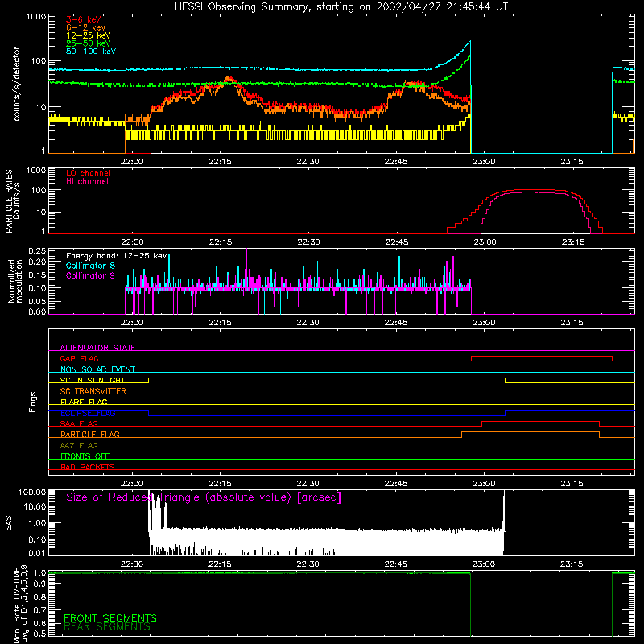Select the 'NON SOLAR EVENT' flag label

pyautogui.click(x=97, y=369)
